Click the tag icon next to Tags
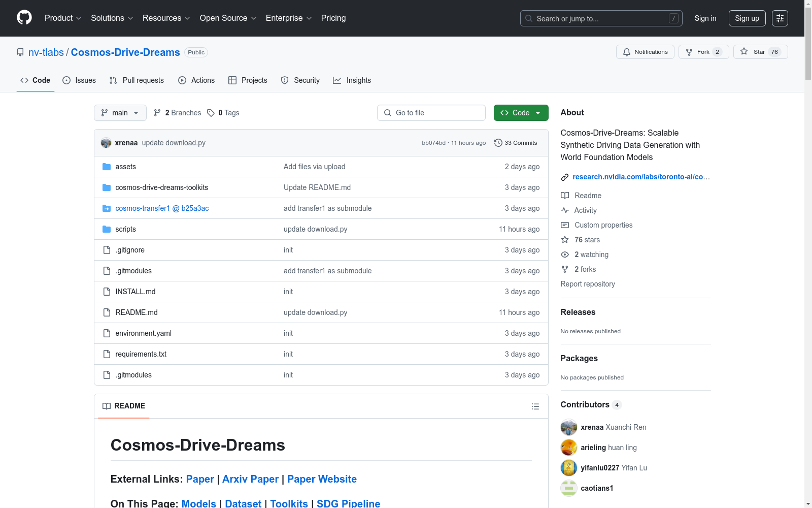The image size is (812, 508). (211, 113)
